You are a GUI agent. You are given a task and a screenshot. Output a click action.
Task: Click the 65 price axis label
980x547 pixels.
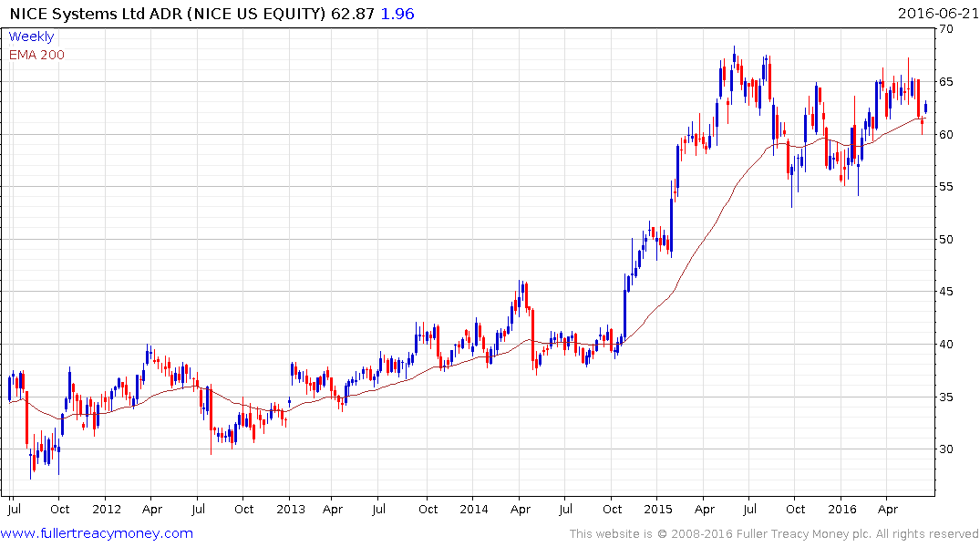click(946, 82)
